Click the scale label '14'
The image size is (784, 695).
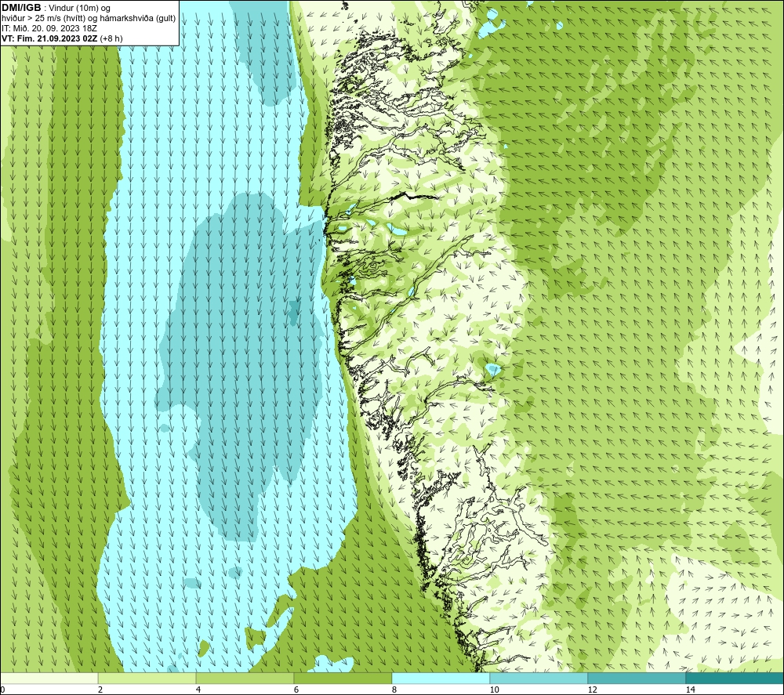tap(691, 690)
